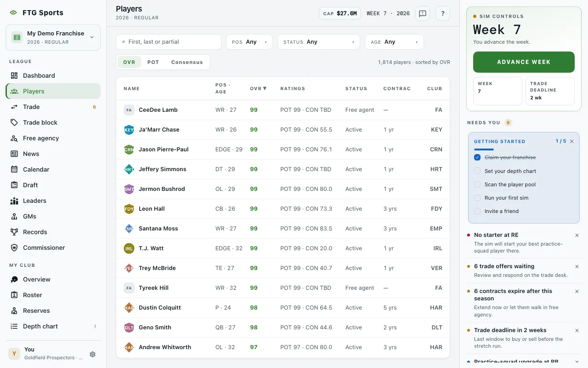The width and height of the screenshot is (588, 368).
Task: Click the player name search field
Action: [169, 42]
